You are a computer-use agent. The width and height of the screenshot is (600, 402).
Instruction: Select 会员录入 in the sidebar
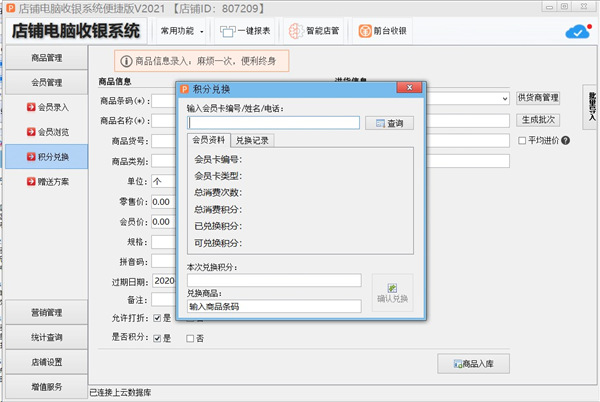coord(48,106)
